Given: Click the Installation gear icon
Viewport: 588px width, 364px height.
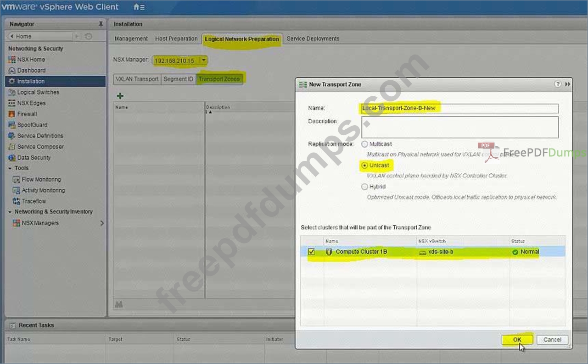Looking at the screenshot, I should 12,81.
